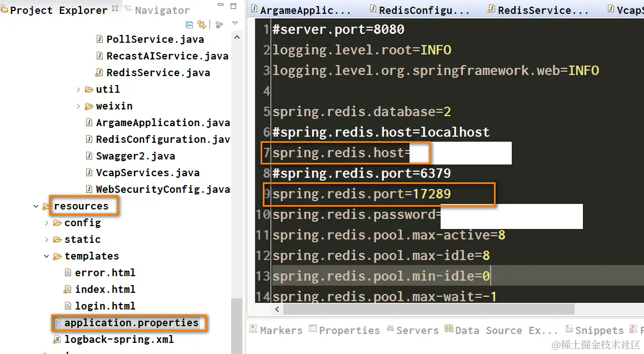The height and width of the screenshot is (354, 644).
Task: Toggle Link with Editor icon
Action: pyautogui.click(x=202, y=24)
